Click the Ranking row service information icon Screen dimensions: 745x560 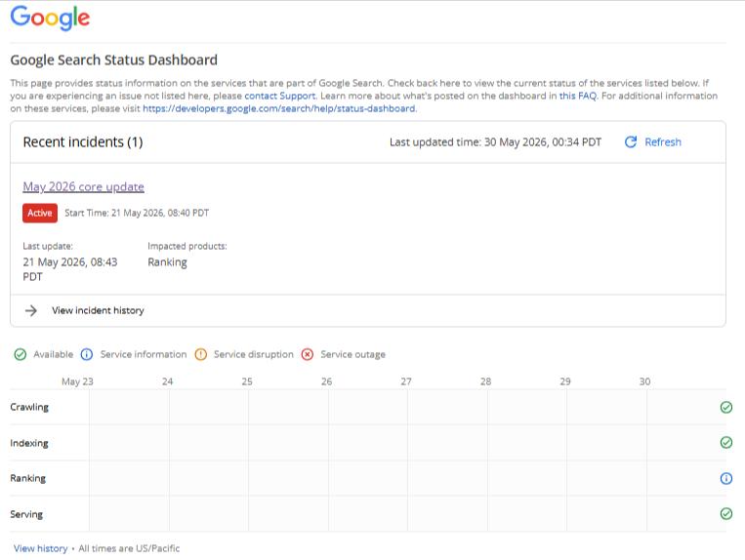[726, 478]
